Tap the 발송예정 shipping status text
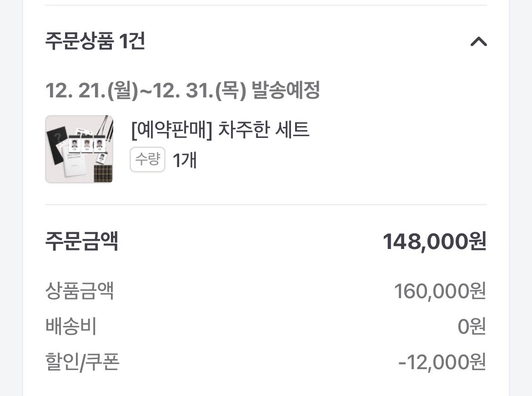This screenshot has width=532, height=396. [x=286, y=90]
